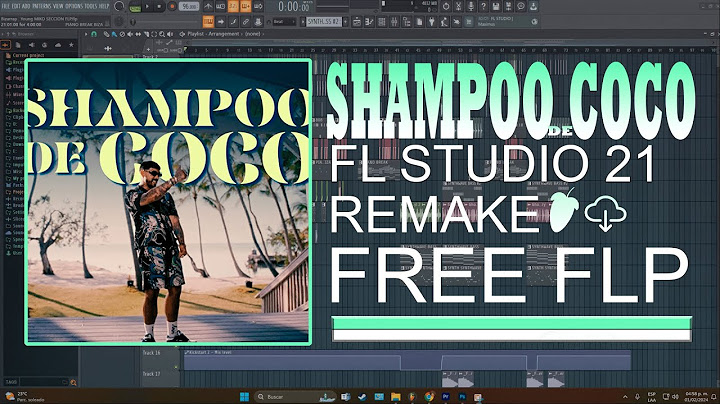Open the Browser view icon
The width and height of the screenshot is (720, 404).
click(x=407, y=22)
